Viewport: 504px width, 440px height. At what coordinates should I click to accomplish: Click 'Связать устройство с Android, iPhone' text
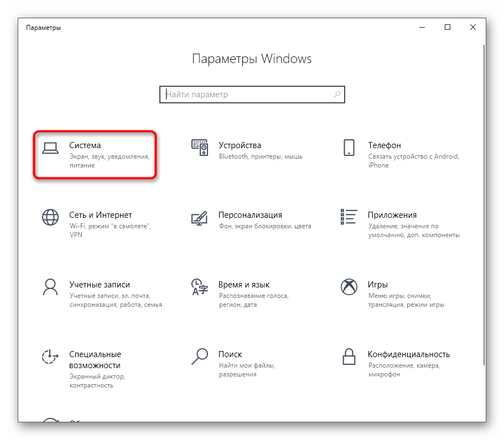(414, 161)
